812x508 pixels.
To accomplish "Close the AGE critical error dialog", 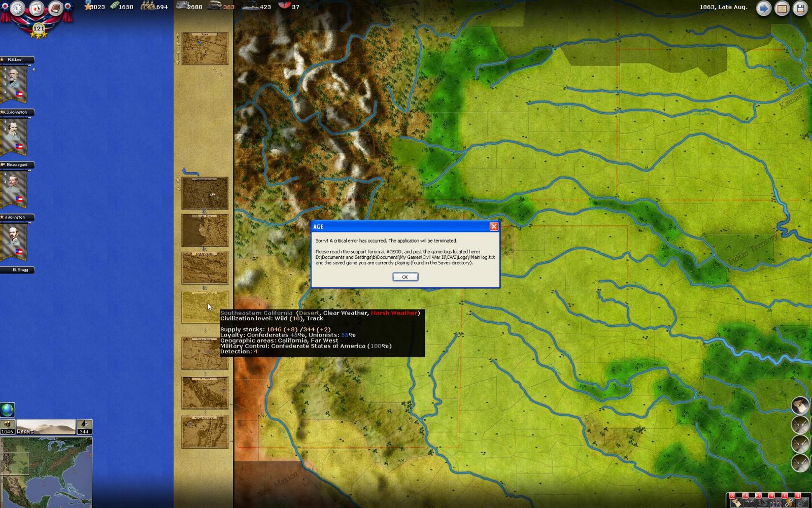I will (405, 277).
